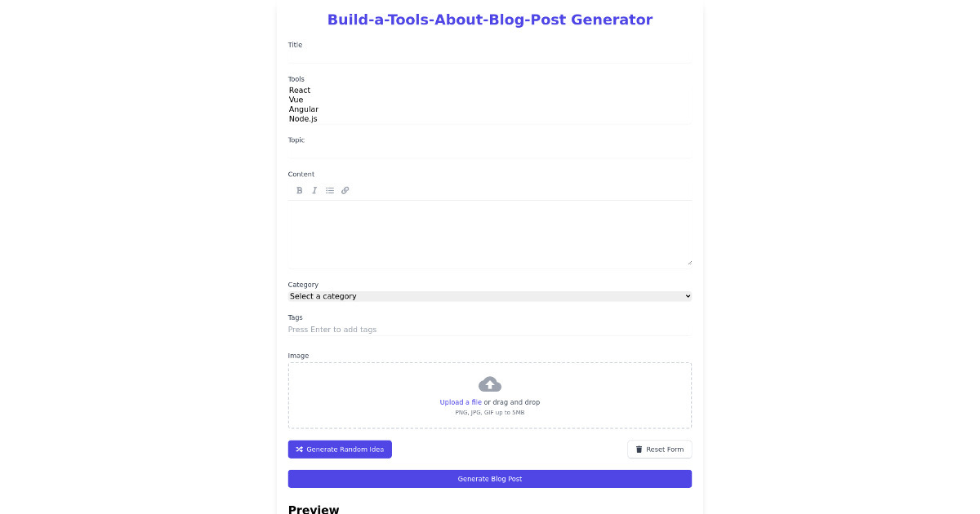Image resolution: width=980 pixels, height=514 pixels.
Task: Click the trash icon inside Reset Form
Action: [x=639, y=449]
